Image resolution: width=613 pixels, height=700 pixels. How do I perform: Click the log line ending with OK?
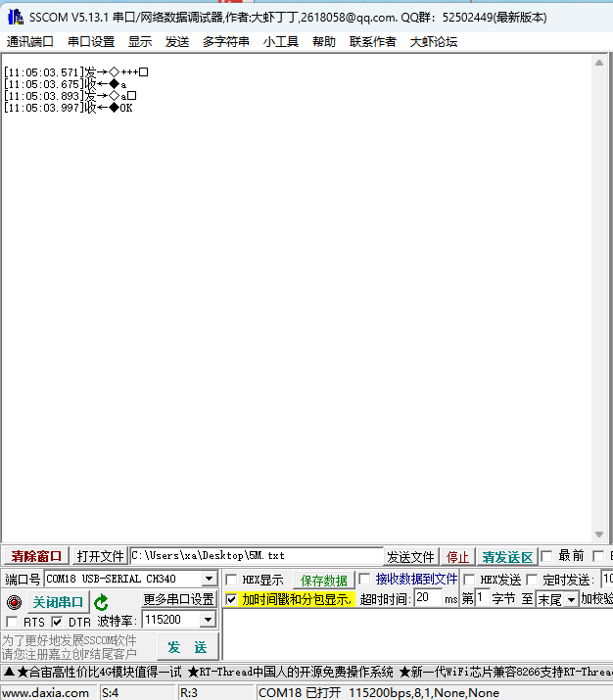point(69,108)
